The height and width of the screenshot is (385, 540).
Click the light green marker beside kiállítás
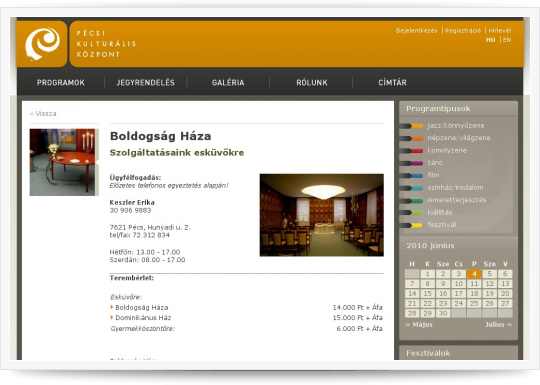[x=412, y=213]
